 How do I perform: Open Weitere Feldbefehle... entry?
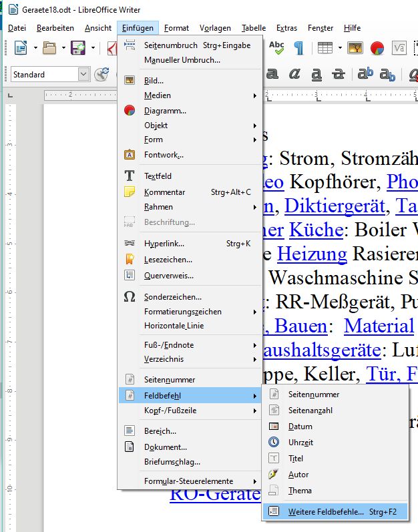click(x=335, y=511)
